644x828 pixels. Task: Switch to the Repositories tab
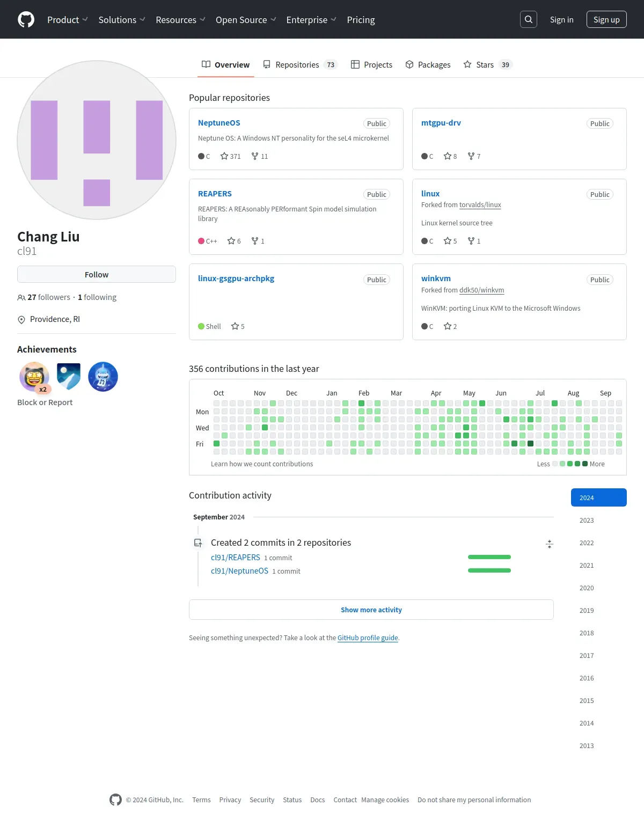click(x=300, y=64)
